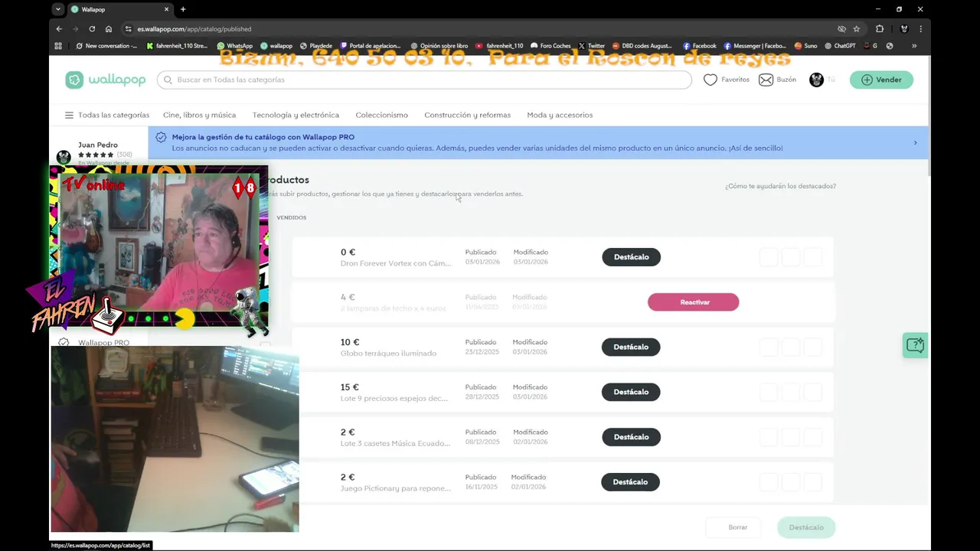Open the Globo terráqueo iluminado listing title
The width and height of the screenshot is (980, 551).
point(388,354)
